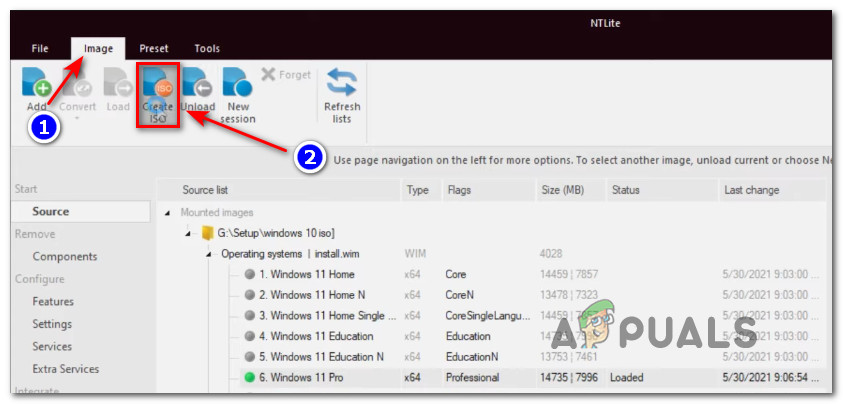Click the Load image icon
Image resolution: width=843 pixels, height=404 pixels.
(x=118, y=82)
